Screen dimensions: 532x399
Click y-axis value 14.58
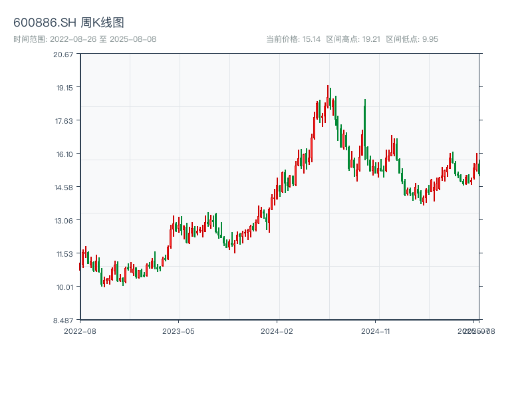[64, 188]
